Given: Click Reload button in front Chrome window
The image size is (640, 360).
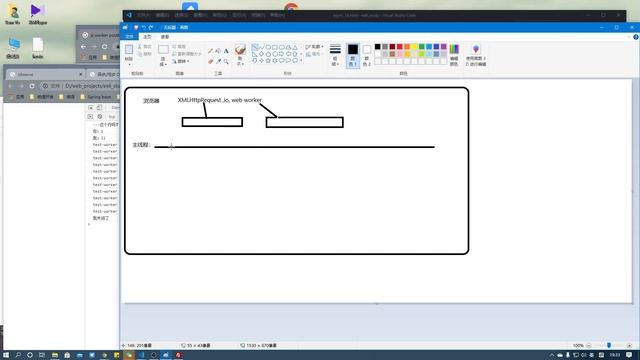Looking at the screenshot, I should 32,86.
